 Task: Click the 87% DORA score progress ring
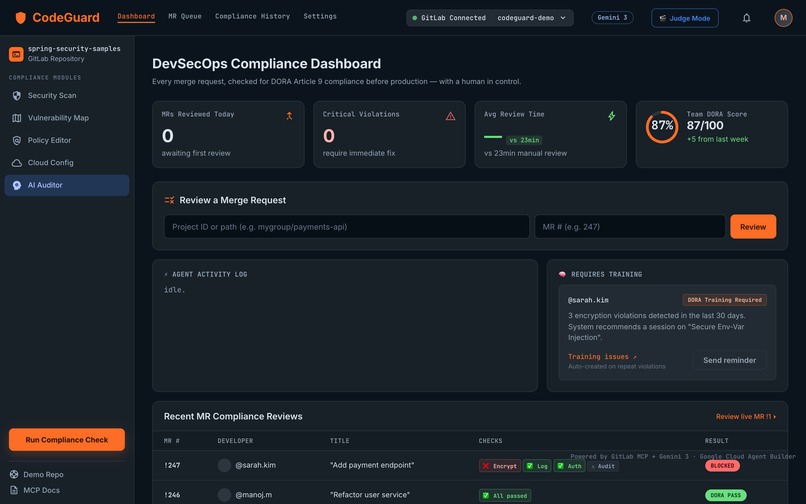pyautogui.click(x=662, y=127)
